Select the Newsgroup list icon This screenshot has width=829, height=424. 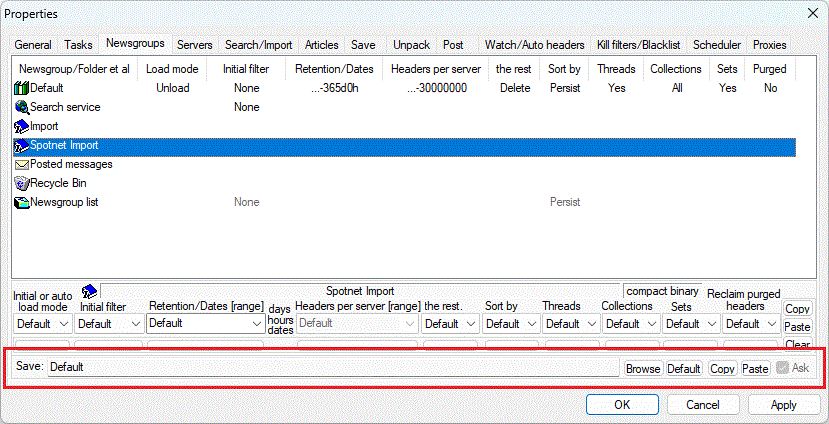click(x=21, y=202)
